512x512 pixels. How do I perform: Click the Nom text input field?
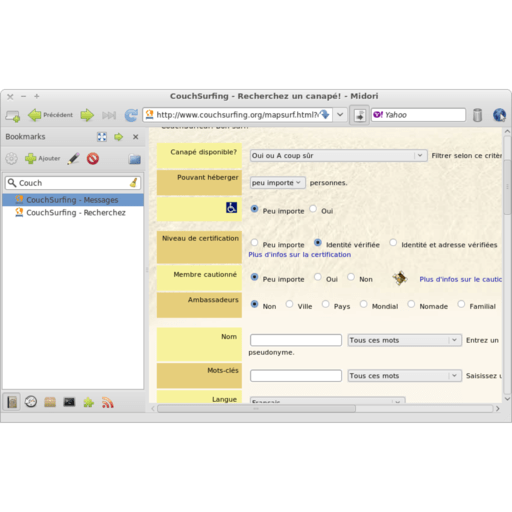point(296,340)
